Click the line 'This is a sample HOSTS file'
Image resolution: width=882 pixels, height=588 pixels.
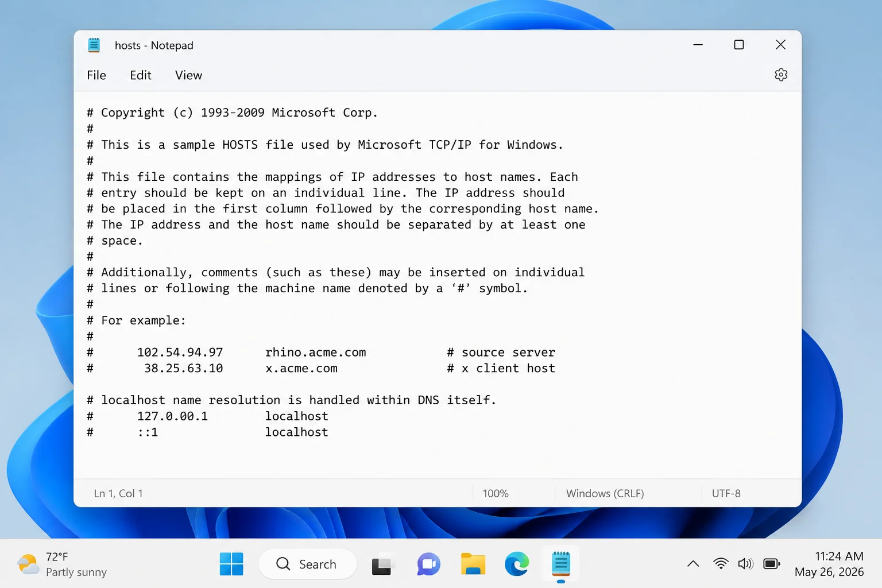click(325, 145)
